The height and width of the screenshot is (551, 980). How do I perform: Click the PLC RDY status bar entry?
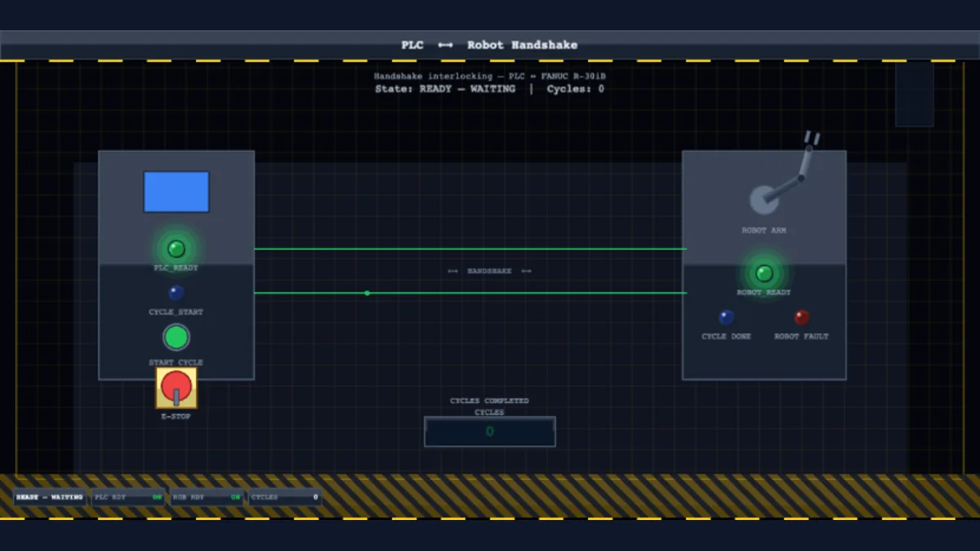pos(127,497)
